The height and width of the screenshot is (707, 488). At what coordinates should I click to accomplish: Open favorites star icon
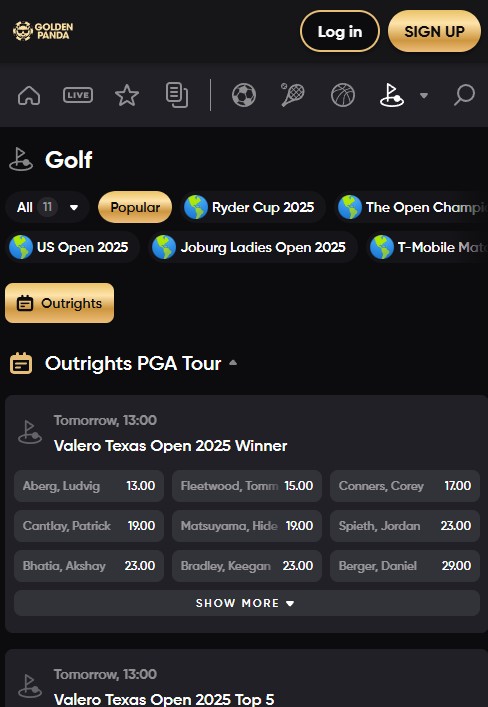pyautogui.click(x=127, y=95)
